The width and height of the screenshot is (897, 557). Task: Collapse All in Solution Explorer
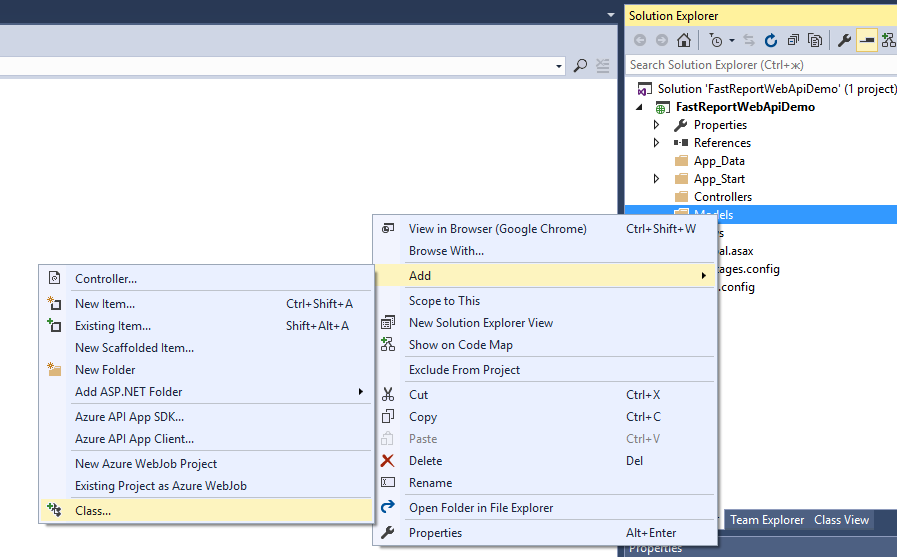793,40
